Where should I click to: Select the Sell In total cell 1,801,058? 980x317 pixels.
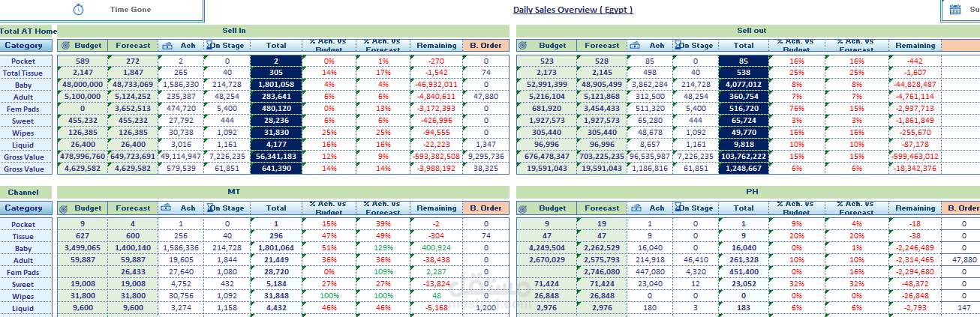(276, 85)
